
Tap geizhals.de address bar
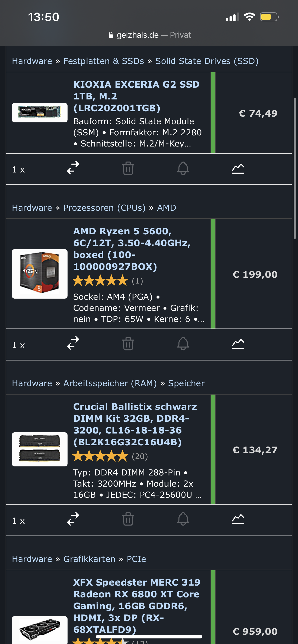[149, 35]
